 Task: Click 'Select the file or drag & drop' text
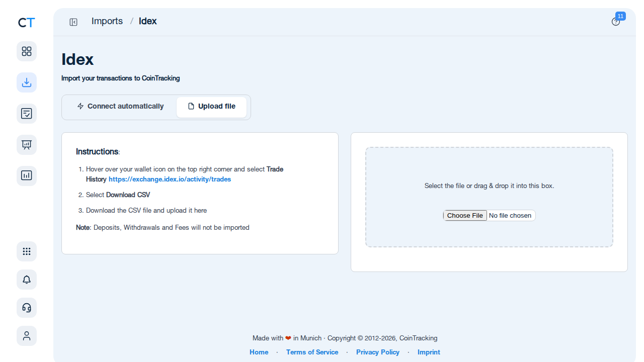pyautogui.click(x=489, y=186)
